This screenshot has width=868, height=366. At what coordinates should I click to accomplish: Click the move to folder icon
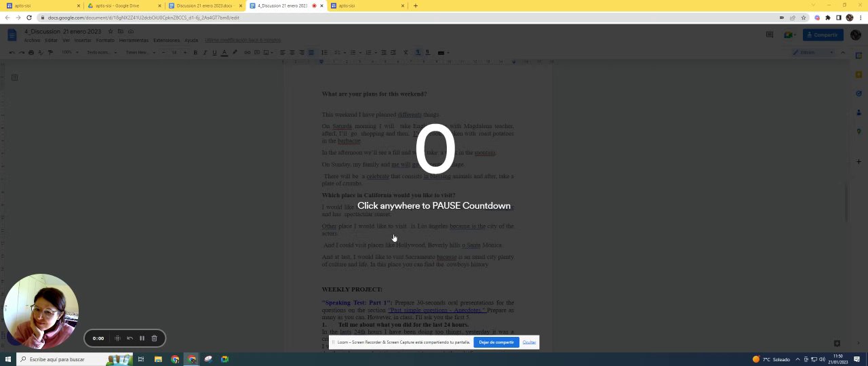click(x=121, y=31)
